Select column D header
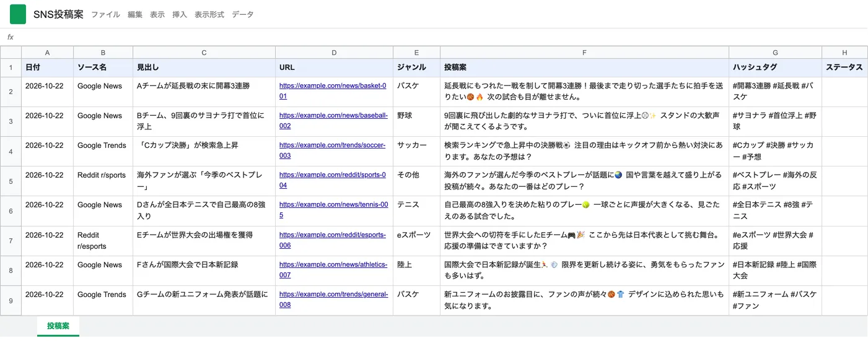Image resolution: width=868 pixels, height=341 pixels. click(334, 53)
